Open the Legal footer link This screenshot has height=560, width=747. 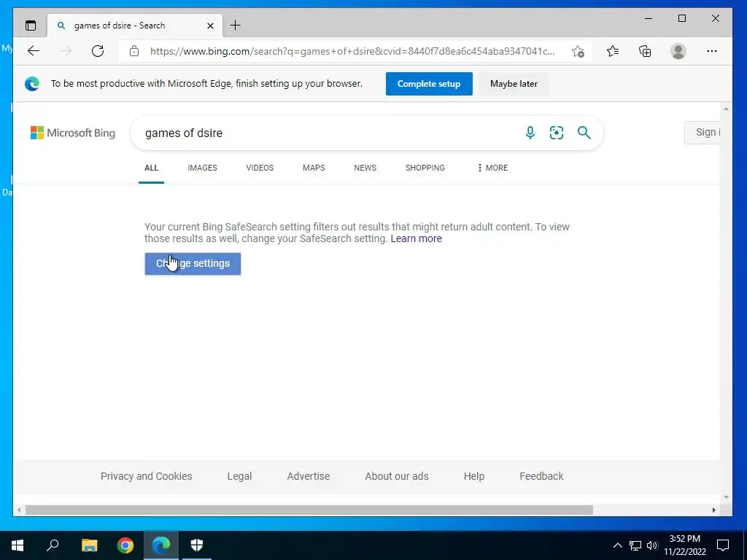(239, 476)
